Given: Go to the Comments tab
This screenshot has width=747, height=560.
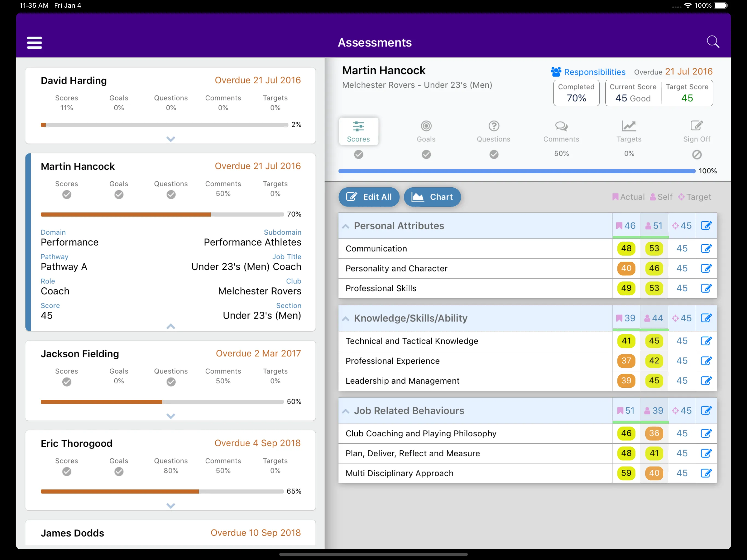Looking at the screenshot, I should point(561,132).
